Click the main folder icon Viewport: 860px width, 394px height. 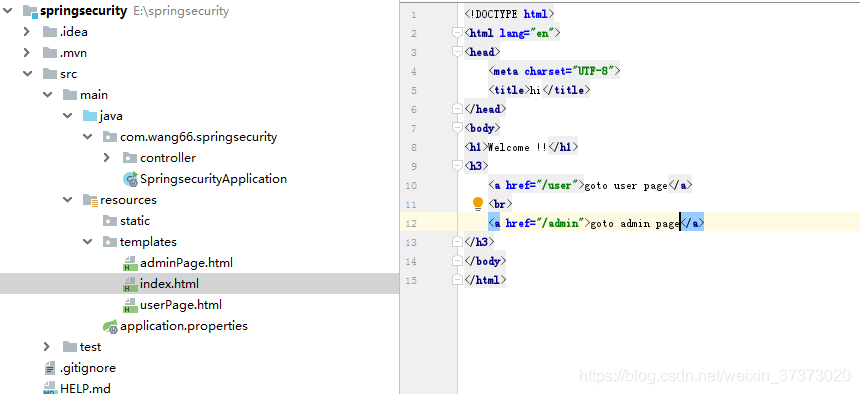[70, 95]
